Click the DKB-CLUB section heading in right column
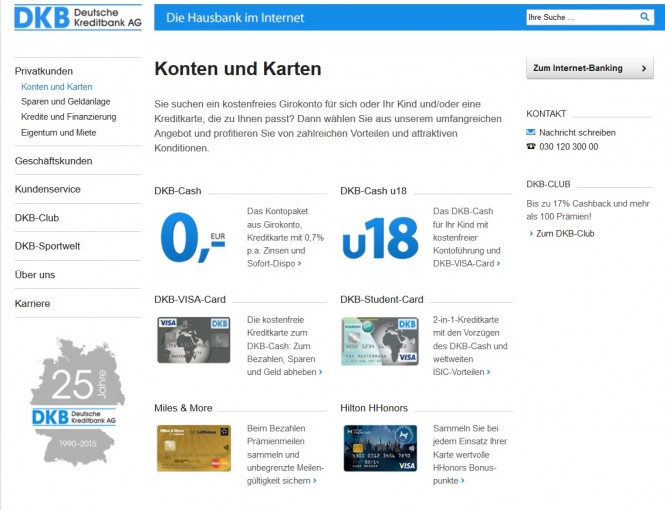 548,184
